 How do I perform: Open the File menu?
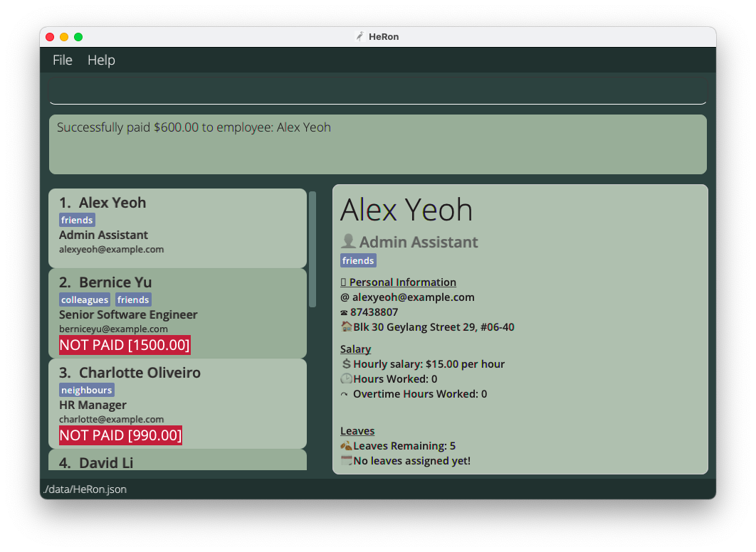(63, 60)
